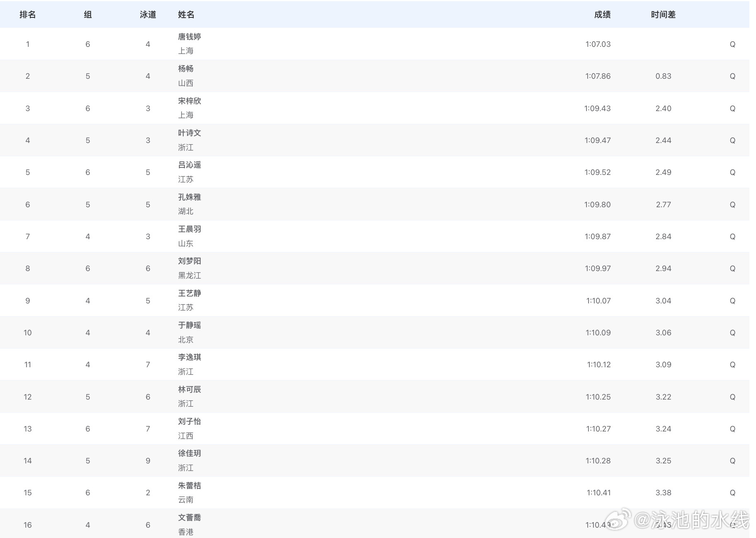Select the time 1:07.03 for first place

(x=598, y=44)
